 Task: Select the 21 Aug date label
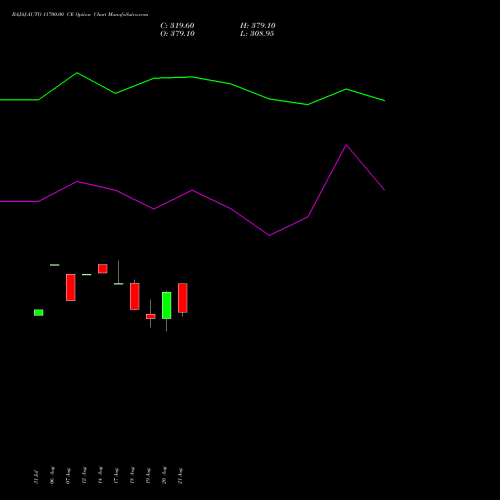[x=180, y=476]
